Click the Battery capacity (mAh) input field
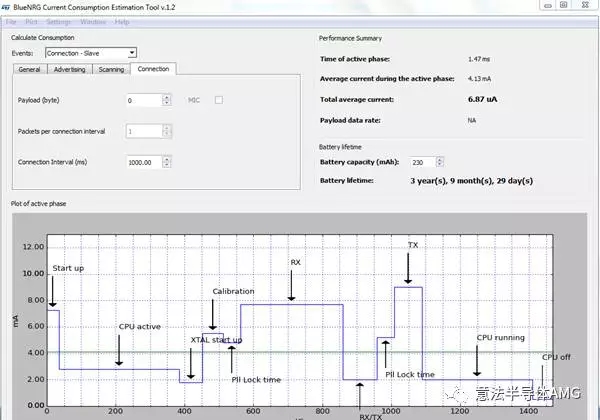The width and height of the screenshot is (600, 420). [423, 162]
